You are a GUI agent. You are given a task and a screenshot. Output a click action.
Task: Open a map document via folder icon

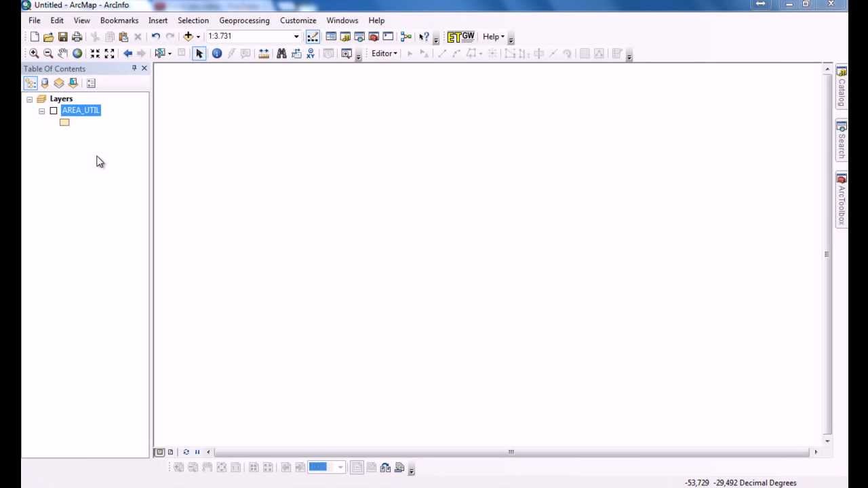pyautogui.click(x=49, y=37)
